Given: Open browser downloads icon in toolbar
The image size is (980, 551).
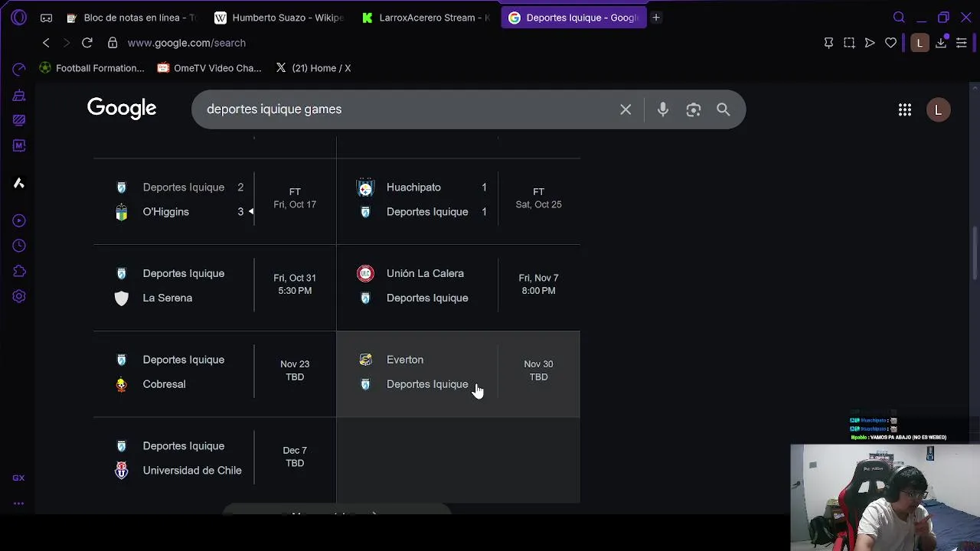Looking at the screenshot, I should point(941,43).
